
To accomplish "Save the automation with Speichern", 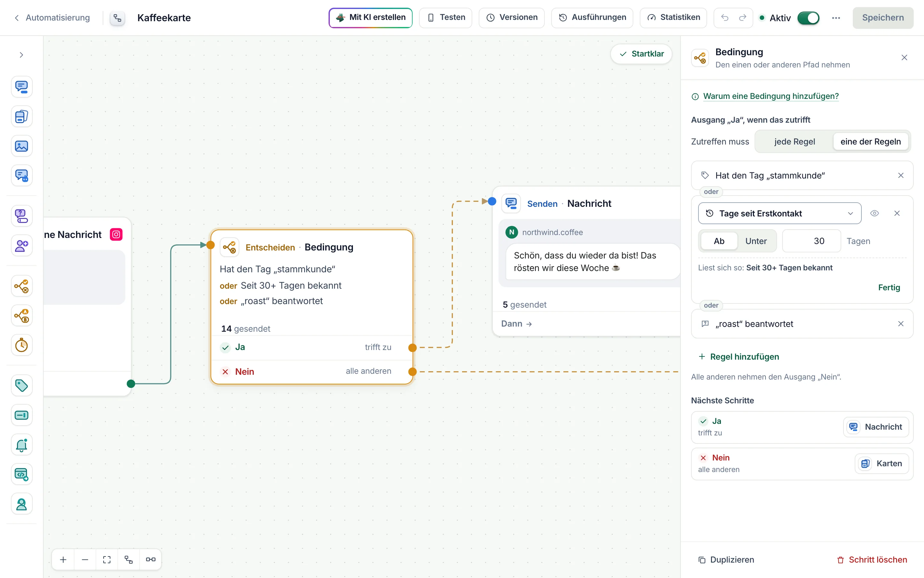I will [x=883, y=18].
